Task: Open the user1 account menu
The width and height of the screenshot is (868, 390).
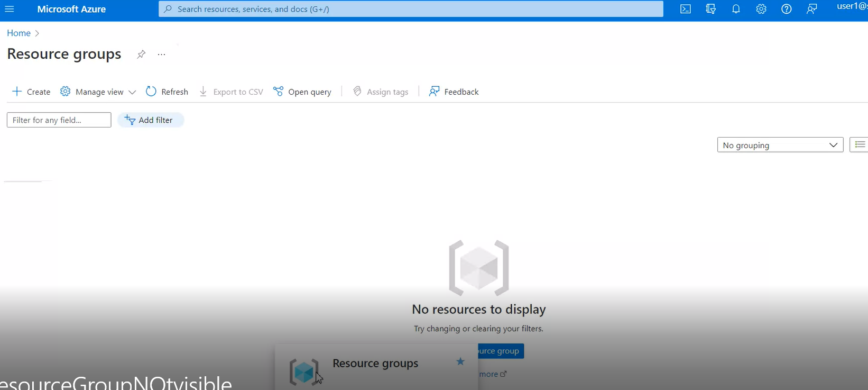Action: point(852,7)
